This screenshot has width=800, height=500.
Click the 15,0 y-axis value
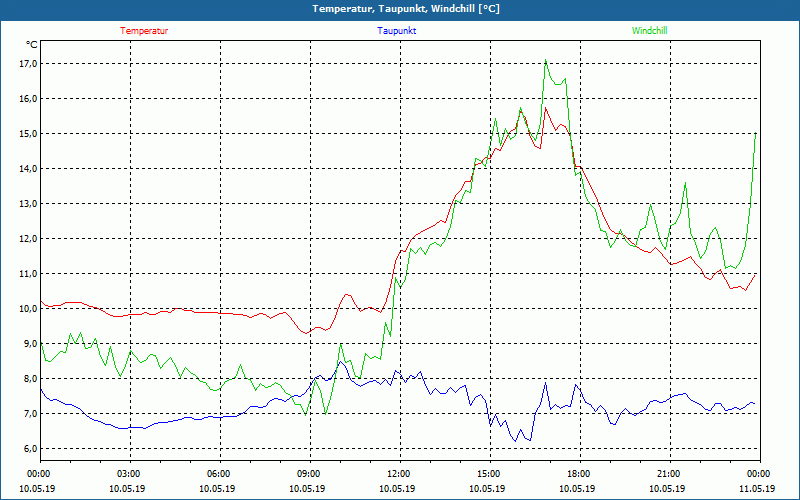tap(28, 134)
